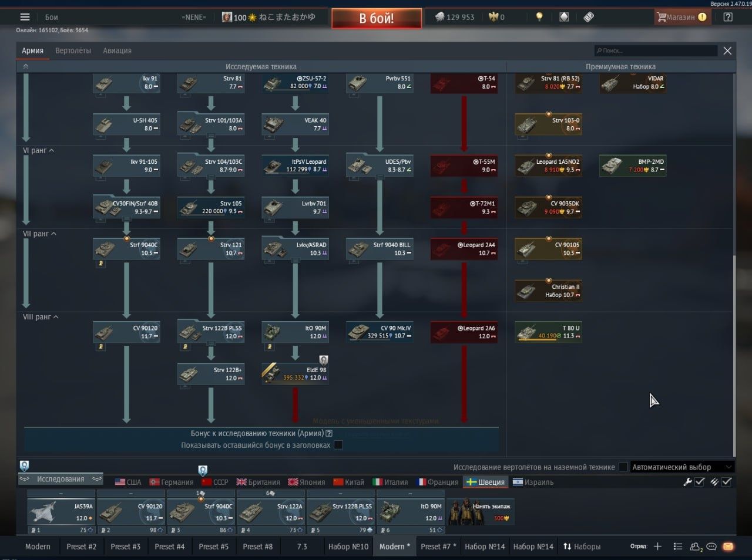This screenshot has width=752, height=560.
Task: Switch to the Армия tab
Action: [x=33, y=50]
